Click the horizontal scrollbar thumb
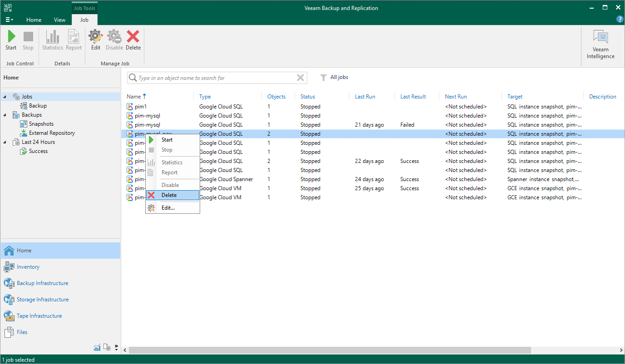Viewport: 625px width, 364px height. pyautogui.click(x=330, y=350)
